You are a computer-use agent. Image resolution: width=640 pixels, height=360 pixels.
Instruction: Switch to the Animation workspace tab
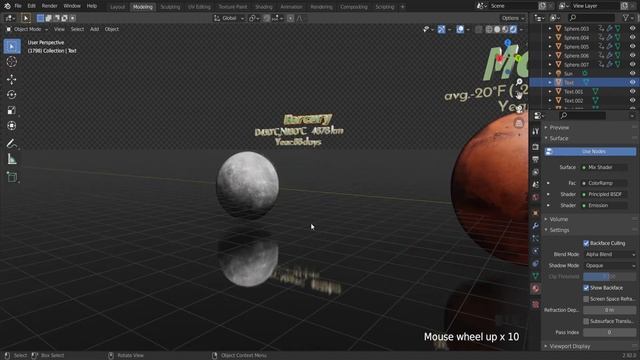(x=291, y=7)
